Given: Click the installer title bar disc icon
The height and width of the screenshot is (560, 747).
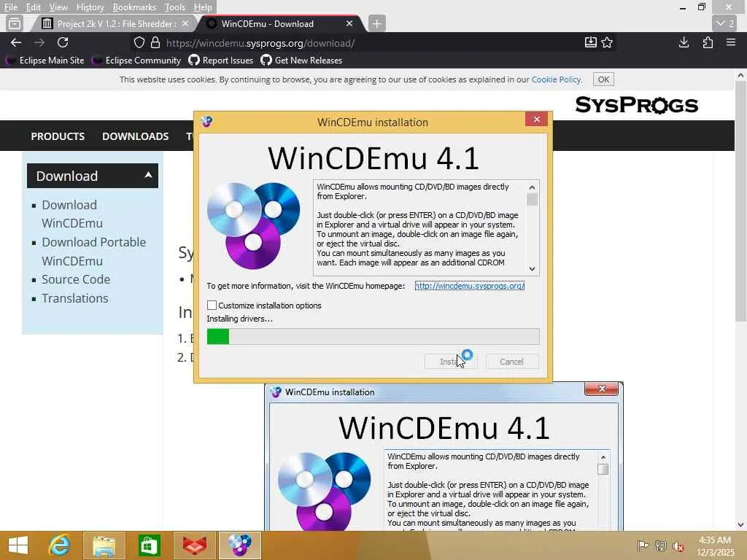Looking at the screenshot, I should [206, 122].
